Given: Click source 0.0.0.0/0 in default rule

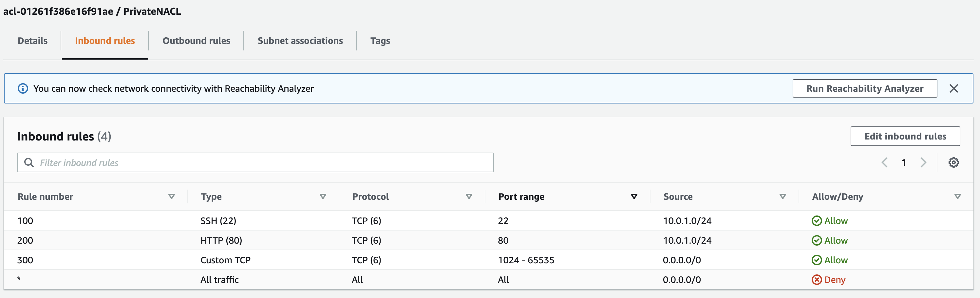Looking at the screenshot, I should [x=682, y=280].
